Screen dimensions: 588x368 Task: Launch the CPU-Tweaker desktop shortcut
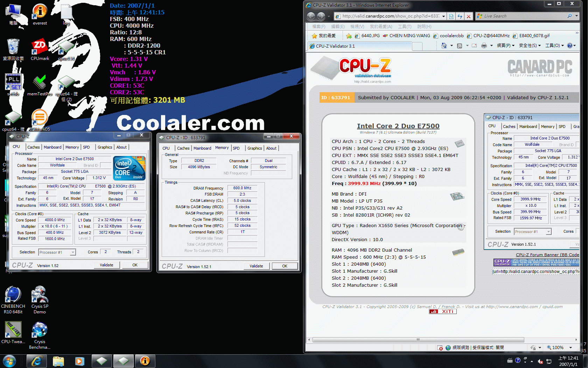(13, 333)
